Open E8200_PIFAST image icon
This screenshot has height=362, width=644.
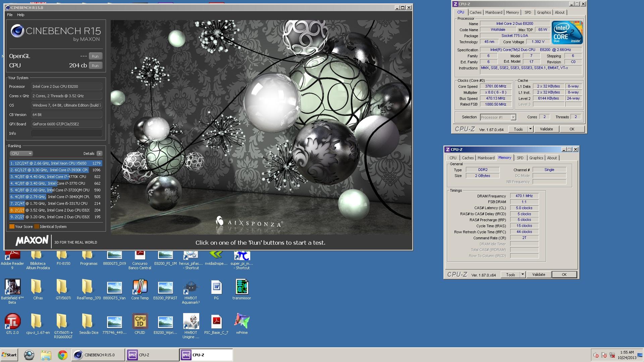tap(165, 290)
